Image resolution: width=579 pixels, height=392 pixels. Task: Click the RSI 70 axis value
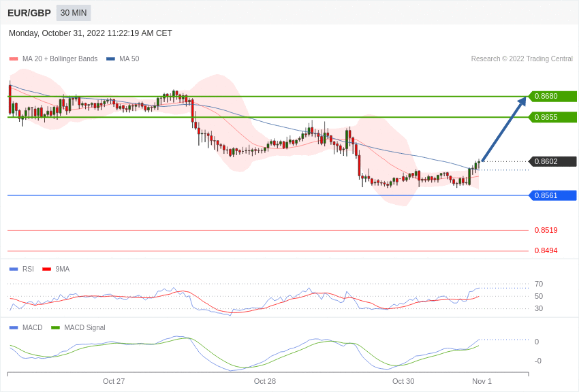coord(539,284)
